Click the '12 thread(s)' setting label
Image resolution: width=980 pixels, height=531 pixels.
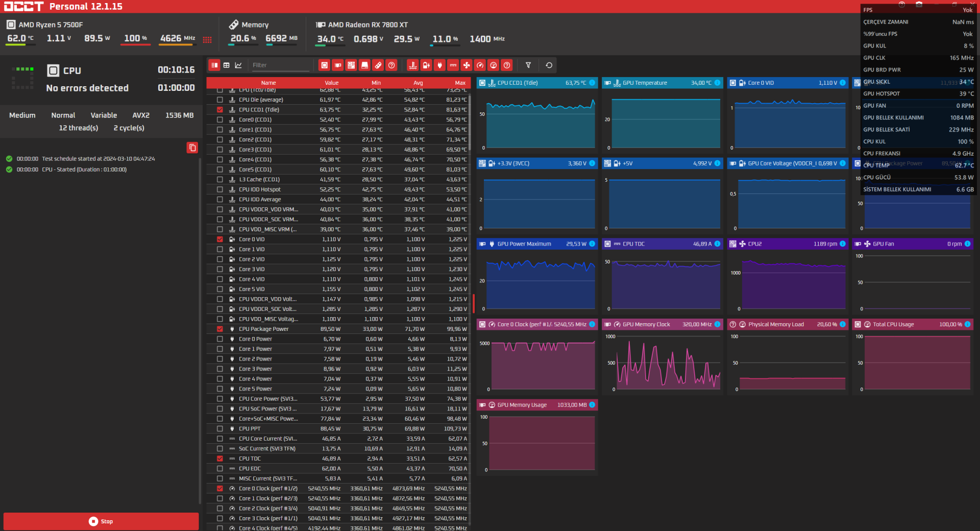(79, 128)
